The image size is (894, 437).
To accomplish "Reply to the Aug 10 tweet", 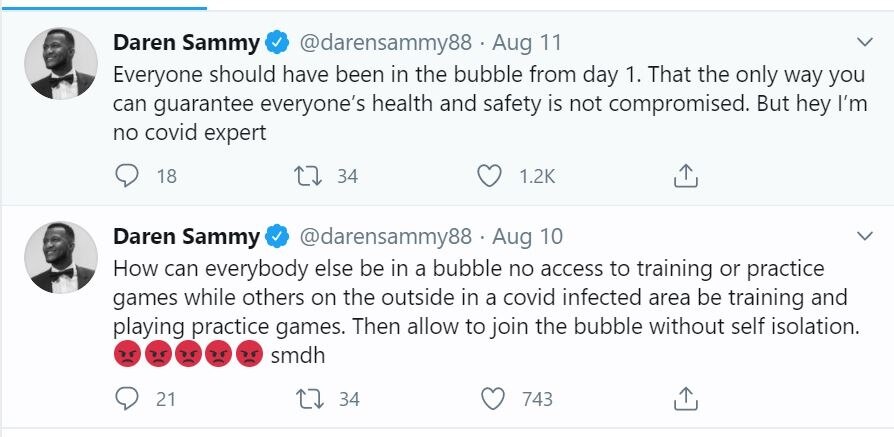I will point(128,399).
